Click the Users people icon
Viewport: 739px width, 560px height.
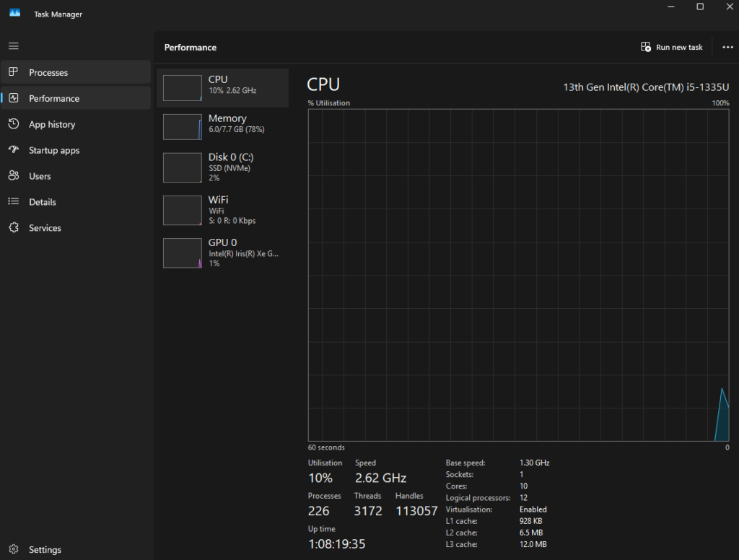click(14, 175)
